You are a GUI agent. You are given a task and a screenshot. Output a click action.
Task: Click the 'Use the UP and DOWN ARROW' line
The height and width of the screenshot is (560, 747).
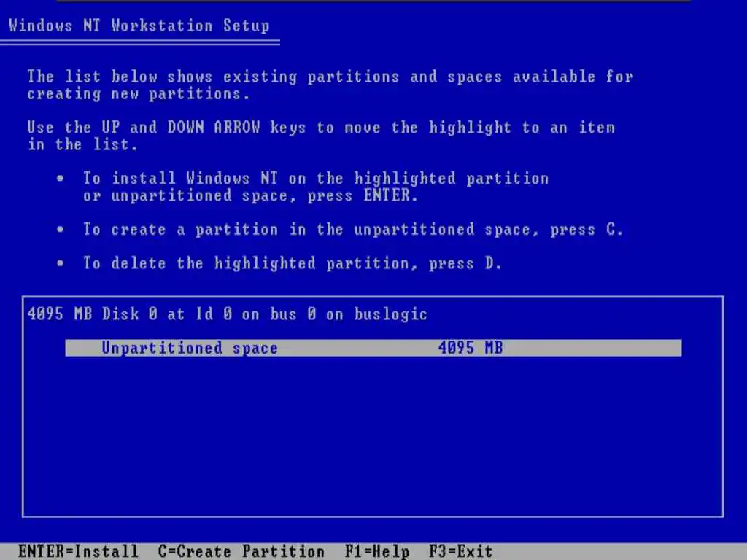tap(321, 128)
